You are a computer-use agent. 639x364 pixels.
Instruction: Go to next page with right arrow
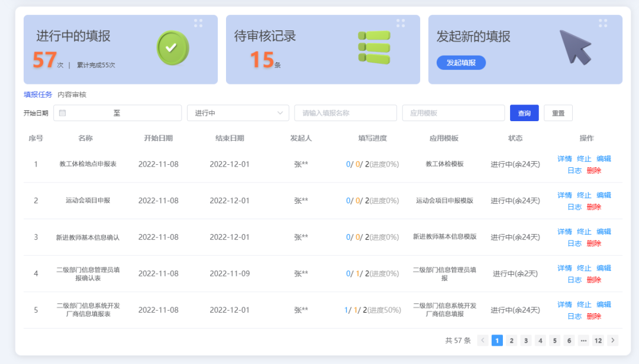click(x=612, y=340)
